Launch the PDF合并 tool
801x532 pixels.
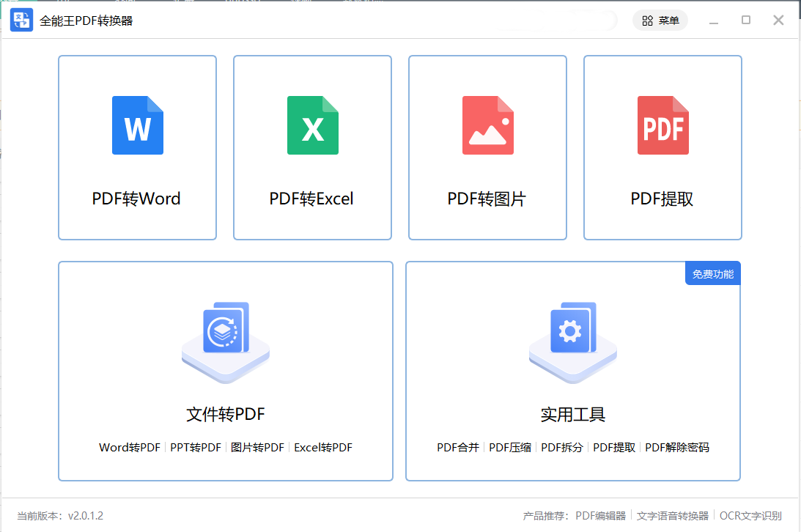click(458, 446)
